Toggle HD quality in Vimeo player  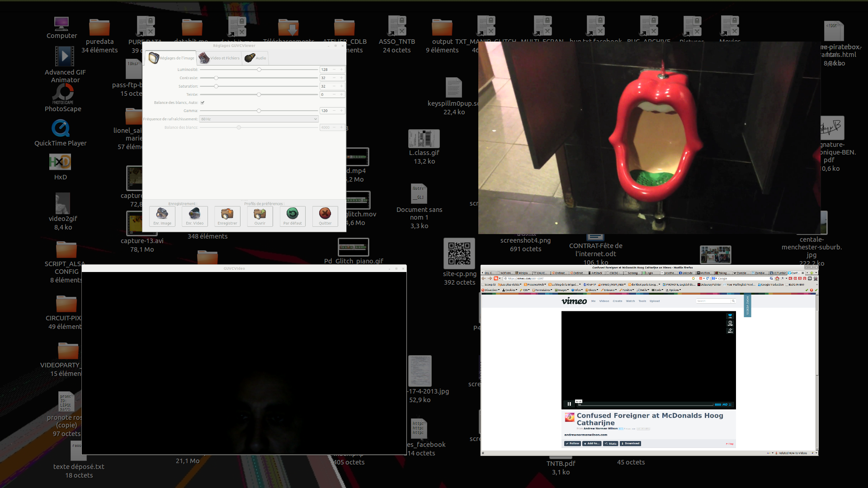point(725,404)
